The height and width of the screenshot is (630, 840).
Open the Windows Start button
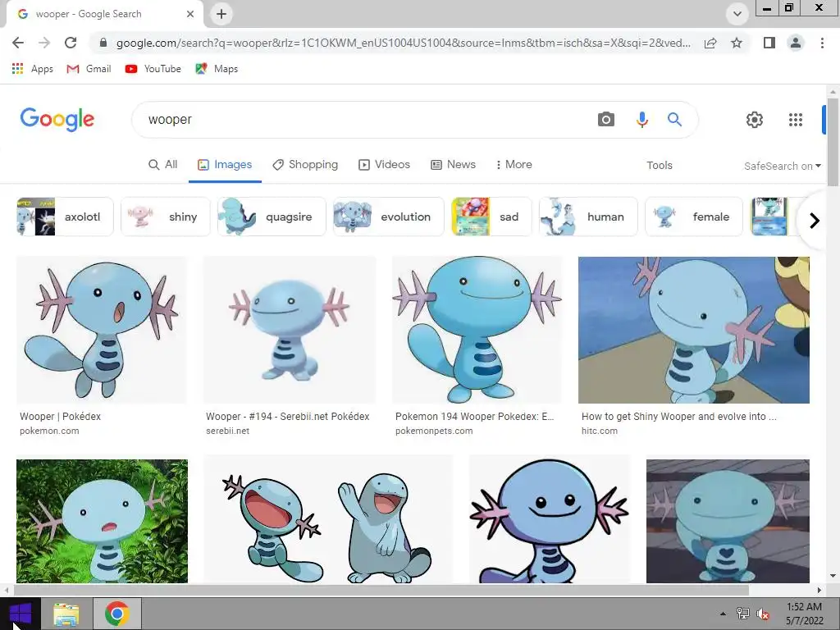(x=20, y=614)
